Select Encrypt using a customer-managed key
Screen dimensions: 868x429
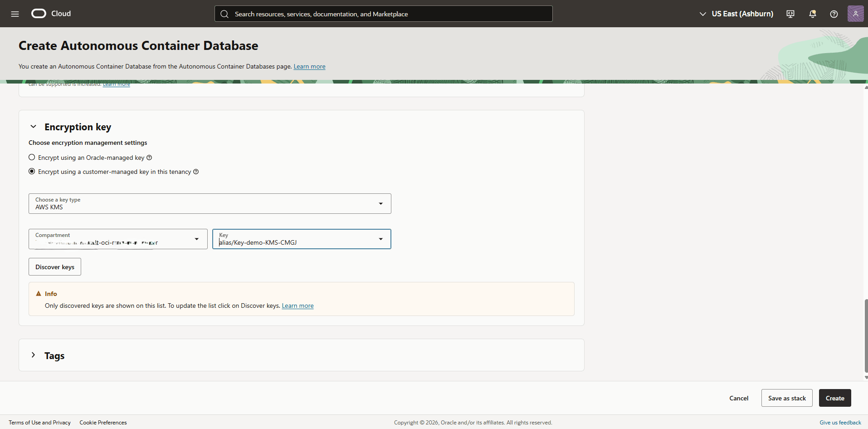(32, 171)
